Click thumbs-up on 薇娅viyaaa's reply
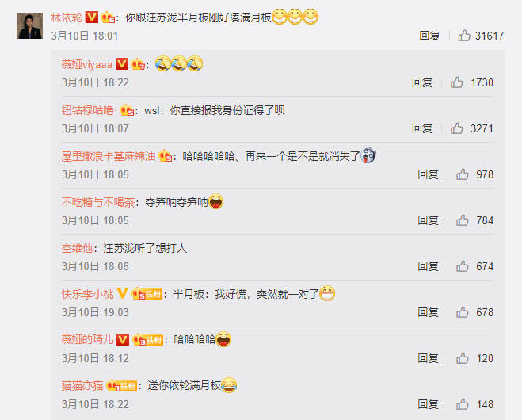The width and height of the screenshot is (522, 420). [x=457, y=82]
